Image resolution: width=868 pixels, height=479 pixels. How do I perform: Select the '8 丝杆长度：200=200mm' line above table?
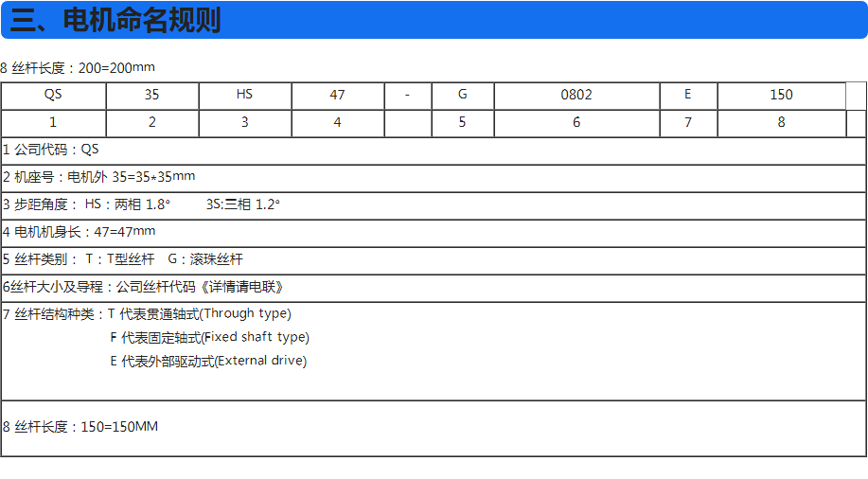coord(78,68)
